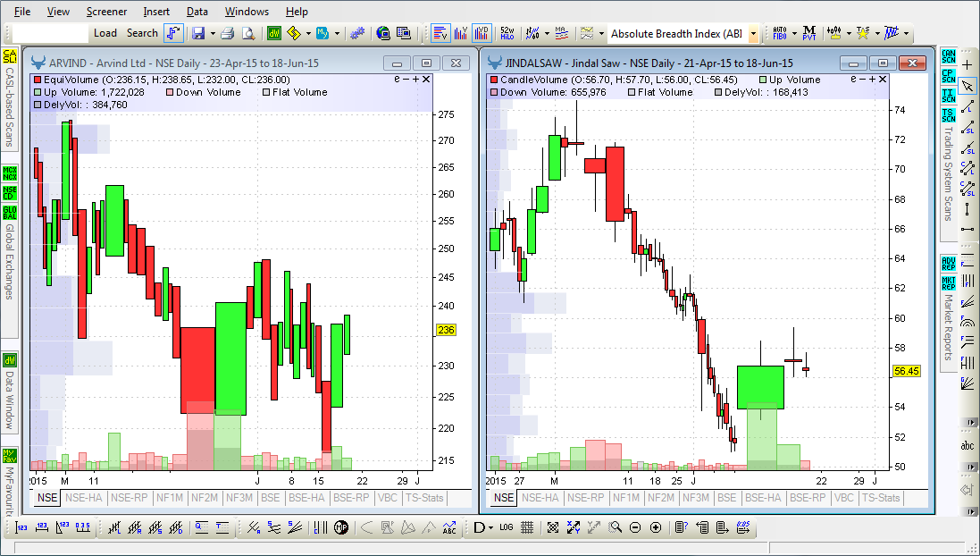Open the Screener menu
Screen dimensions: 980x556
(106, 12)
